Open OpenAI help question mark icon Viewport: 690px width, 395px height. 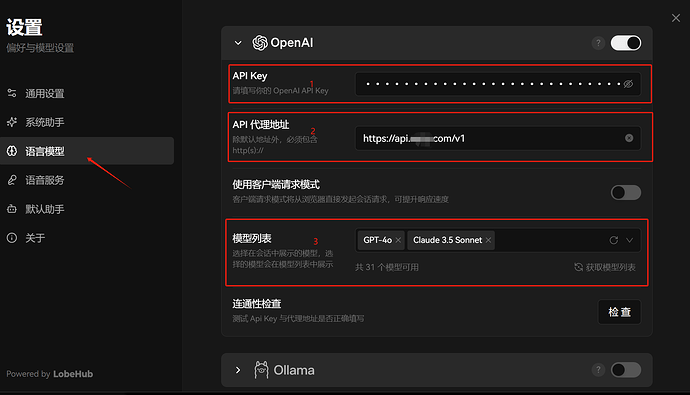tap(598, 43)
